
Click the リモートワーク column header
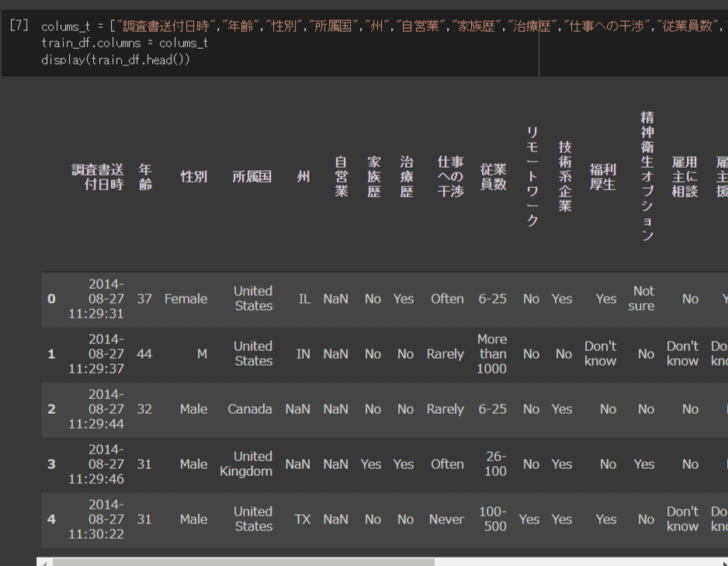(532, 177)
